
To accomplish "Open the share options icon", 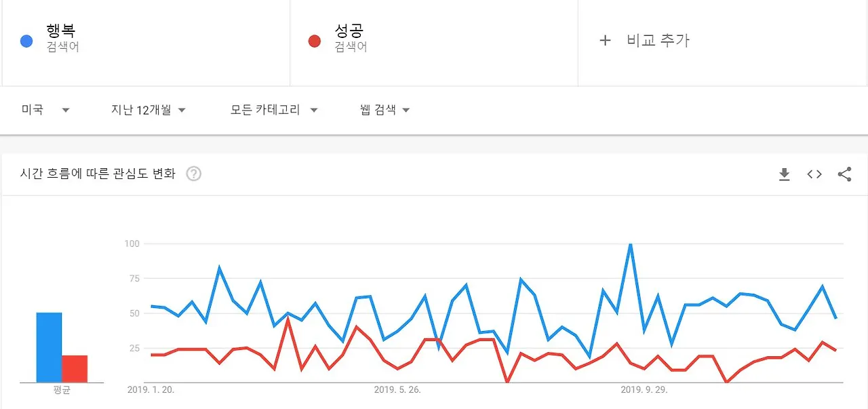I will pos(844,174).
